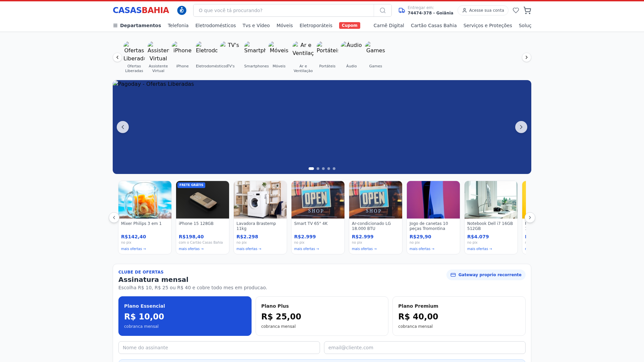The image size is (644, 362).
Task: Go to Cartão Casas Bahia
Action: point(434,25)
